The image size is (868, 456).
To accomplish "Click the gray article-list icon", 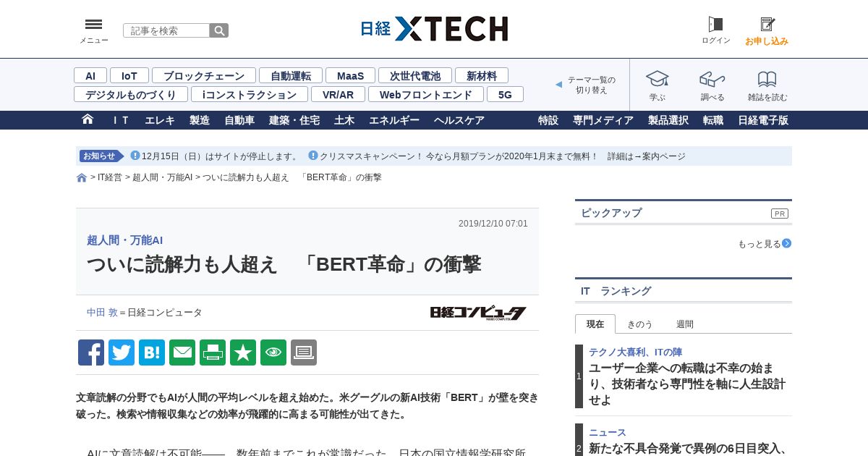I will [304, 352].
